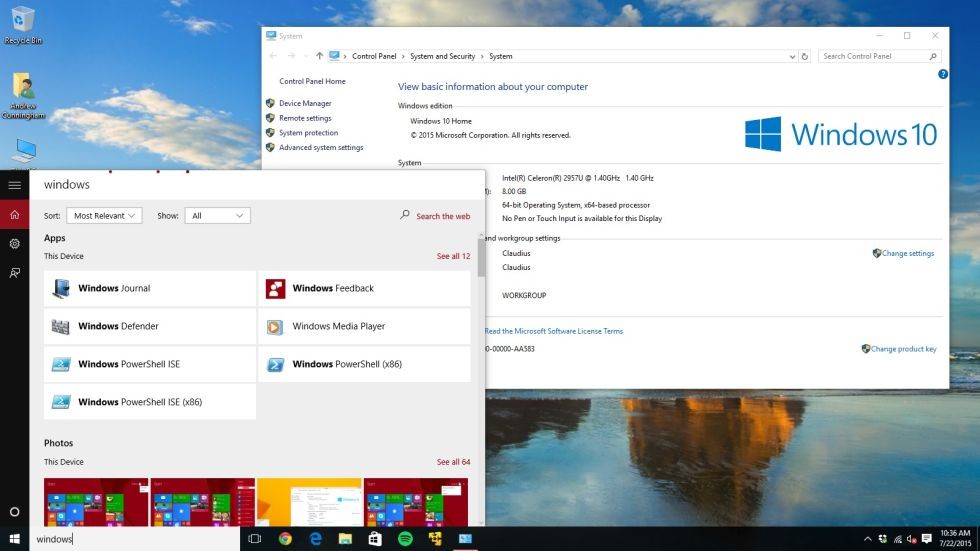This screenshot has width=980, height=551.
Task: Open the Action Center notification icon
Action: click(927, 539)
